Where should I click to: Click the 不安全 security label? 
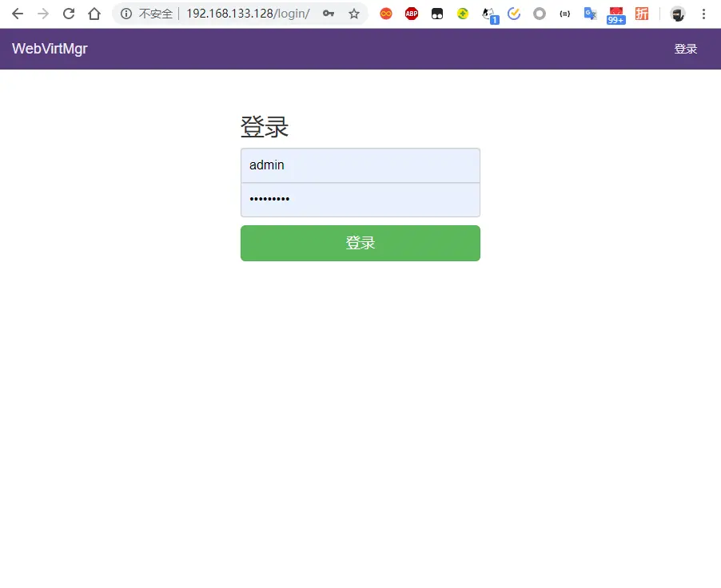(x=156, y=14)
